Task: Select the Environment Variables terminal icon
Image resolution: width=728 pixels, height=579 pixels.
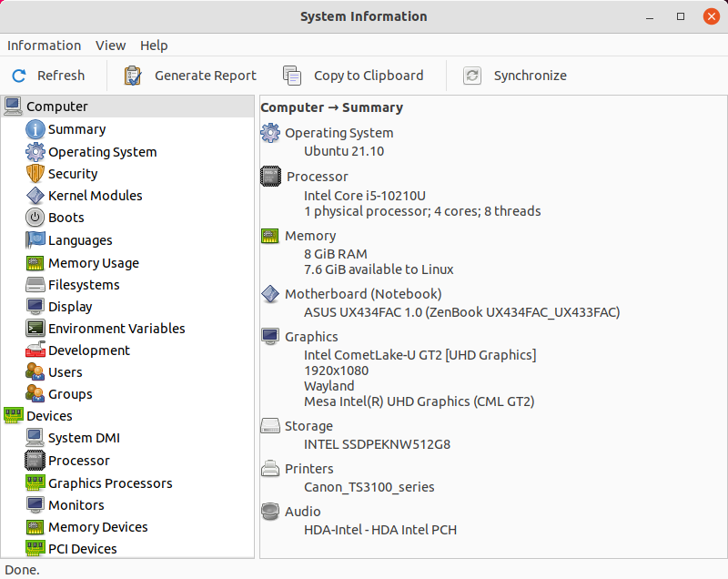Action: click(35, 329)
